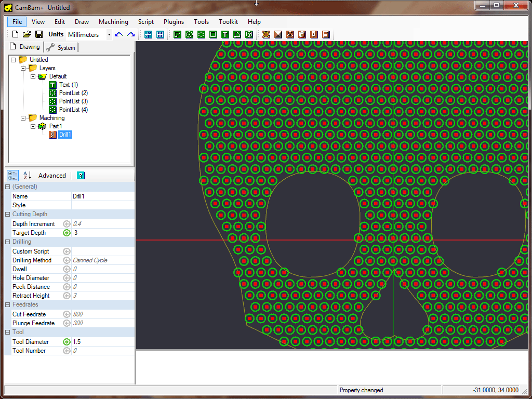This screenshot has width=532, height=399.
Task: Click the Undo arrow in toolbar
Action: (119, 34)
